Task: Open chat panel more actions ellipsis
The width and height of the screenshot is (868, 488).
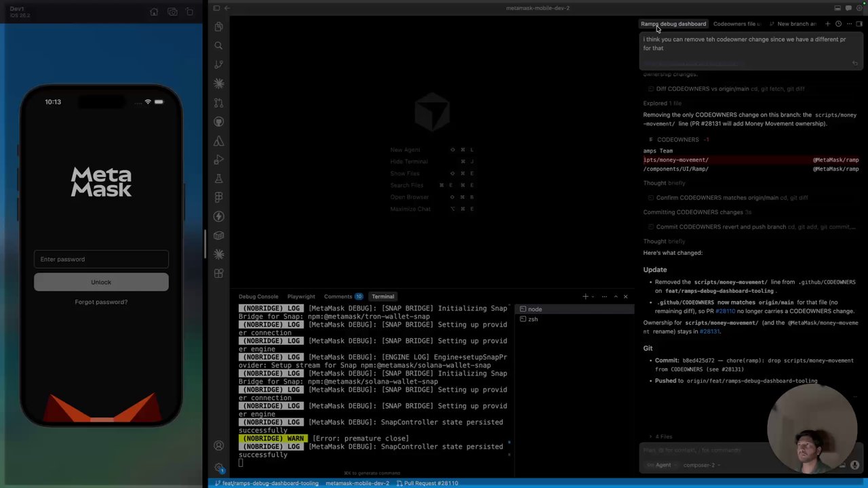Action: [848, 24]
